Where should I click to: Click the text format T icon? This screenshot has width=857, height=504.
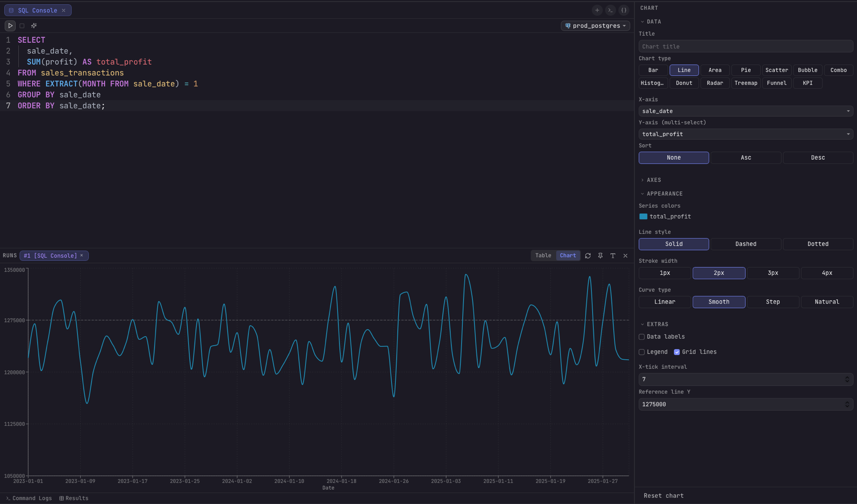point(613,256)
